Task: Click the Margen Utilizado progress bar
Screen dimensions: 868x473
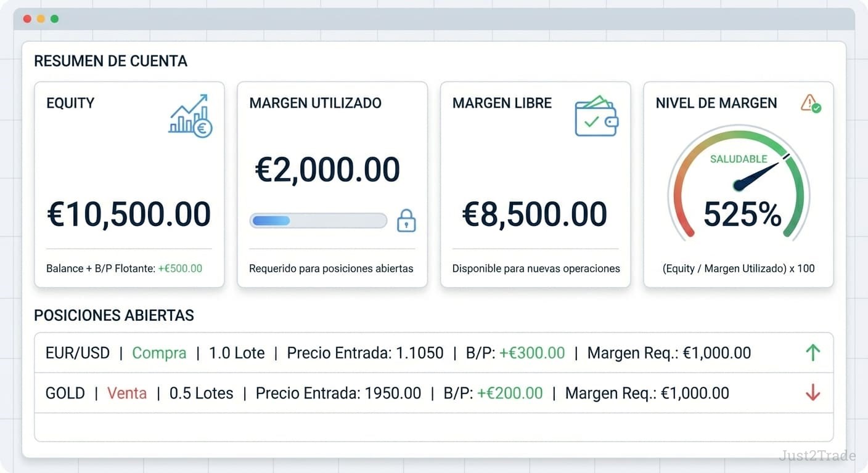Action: coord(318,220)
